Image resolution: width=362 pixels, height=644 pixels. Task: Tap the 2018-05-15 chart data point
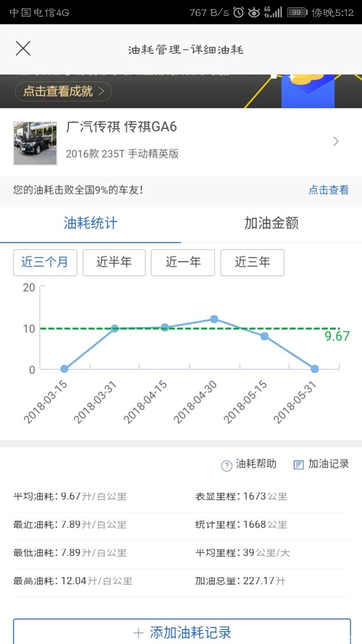pyautogui.click(x=264, y=336)
